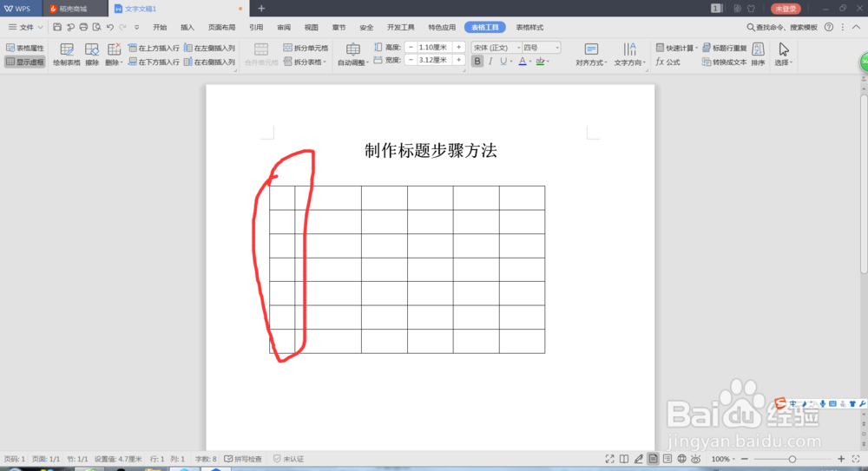The width and height of the screenshot is (868, 471).
Task: Decrease row height with minus button
Action: (x=411, y=48)
